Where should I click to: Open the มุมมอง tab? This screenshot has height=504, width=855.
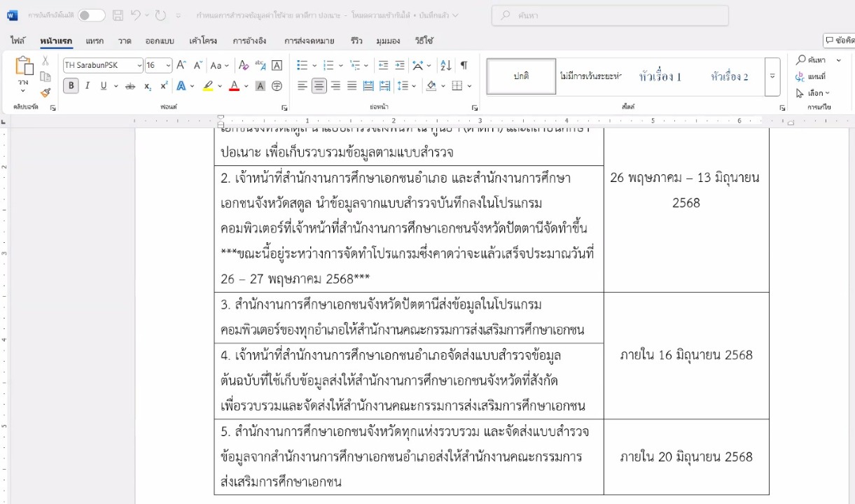[388, 41]
